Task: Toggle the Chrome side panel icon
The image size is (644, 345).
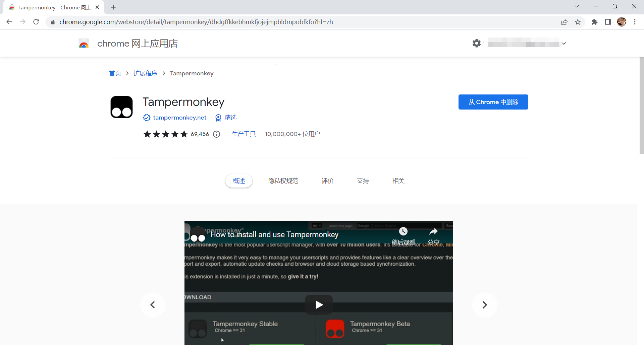Action: click(x=608, y=22)
